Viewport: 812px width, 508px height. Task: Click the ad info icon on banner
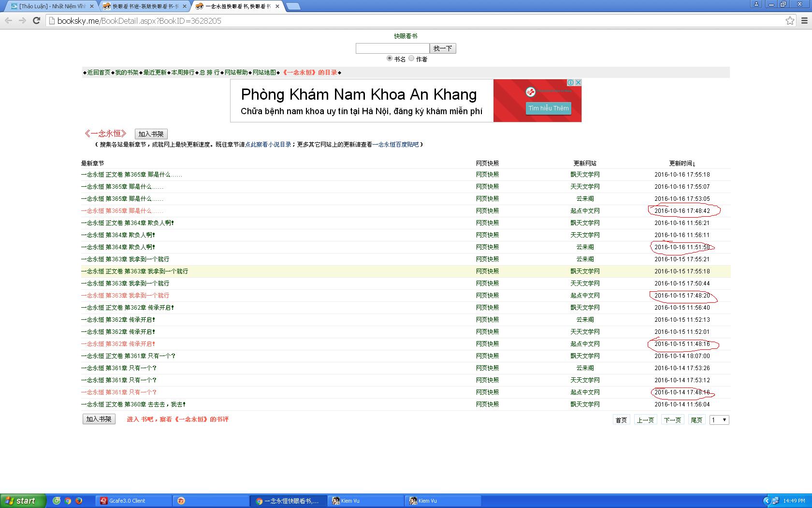570,83
